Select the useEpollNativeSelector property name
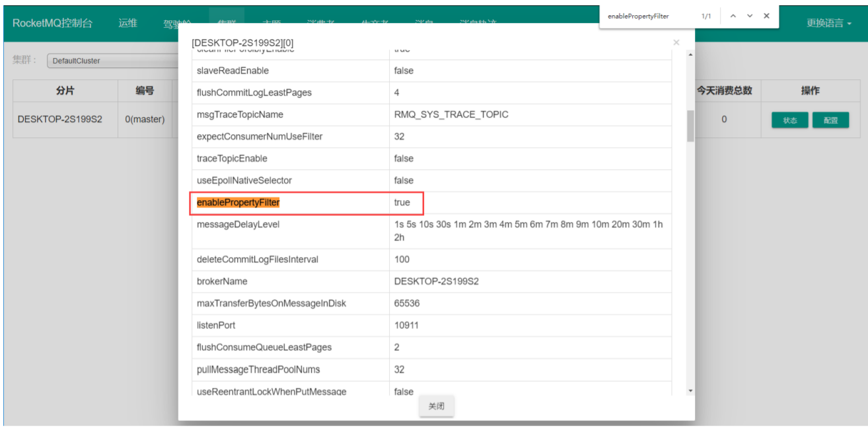Viewport: 868px width, 438px height. (x=244, y=180)
